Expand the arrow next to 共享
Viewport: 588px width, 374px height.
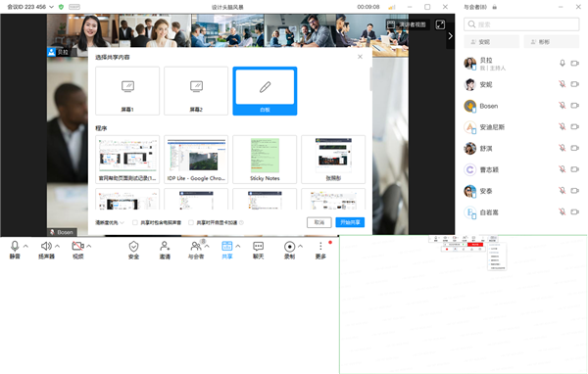[238, 246]
